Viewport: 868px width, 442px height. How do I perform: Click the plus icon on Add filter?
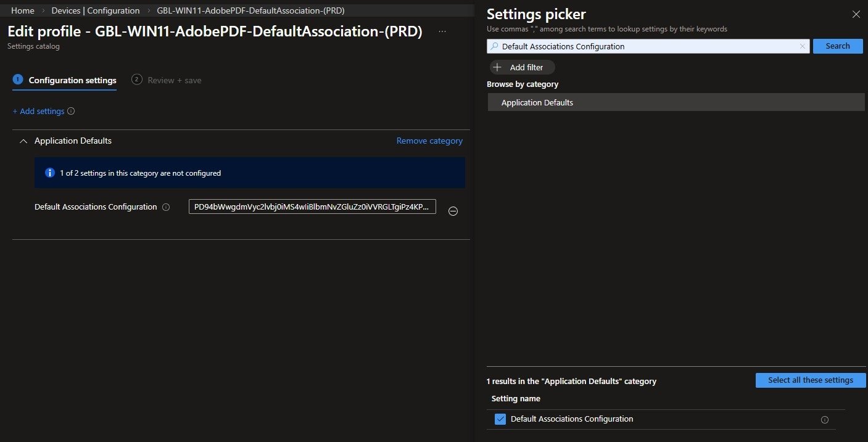pos(498,68)
